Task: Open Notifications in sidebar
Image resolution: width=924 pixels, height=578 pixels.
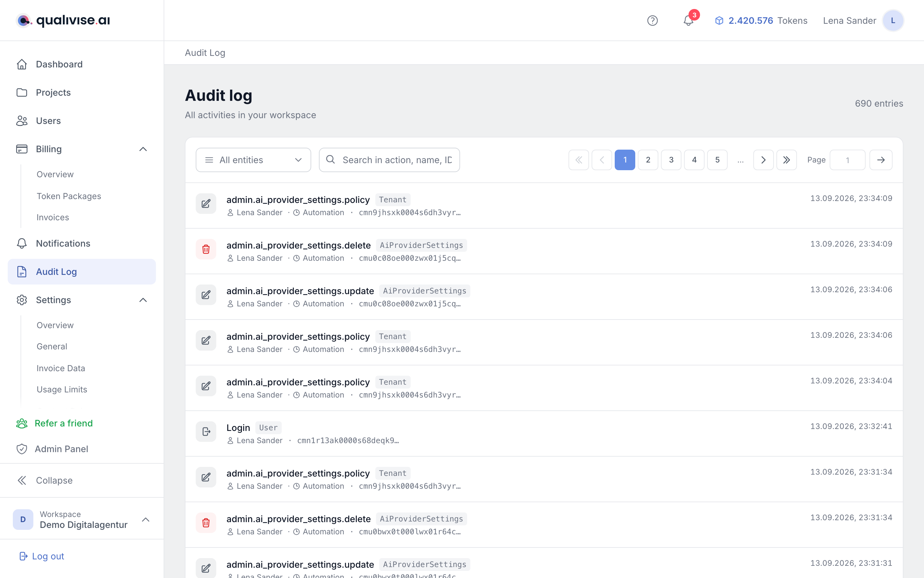Action: tap(82, 243)
